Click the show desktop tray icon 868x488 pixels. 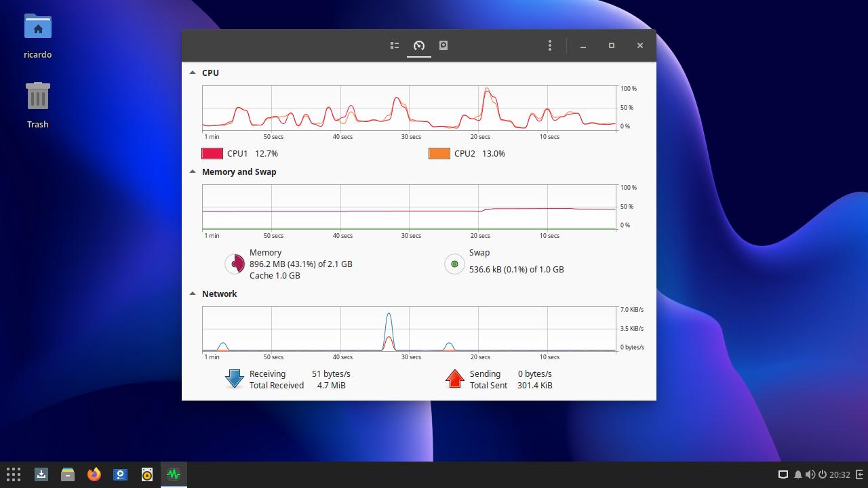[x=783, y=474]
